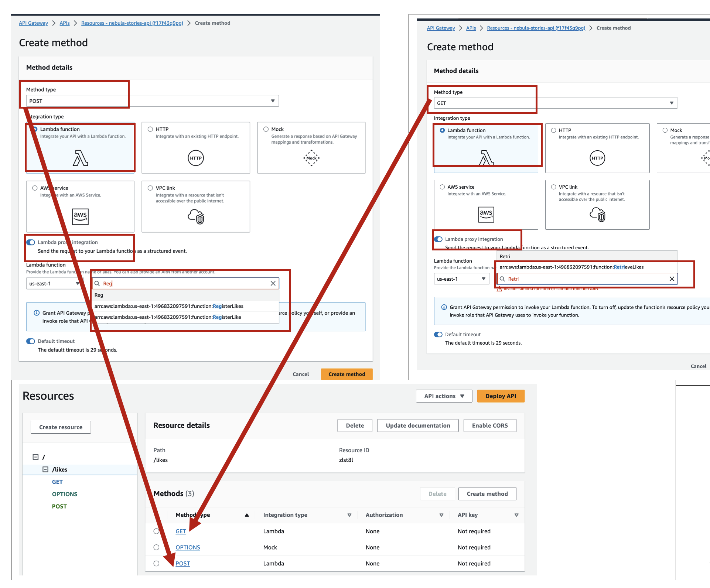Screen dimensions: 710x588
Task: Click the Lambda icon in left POST form
Action: tap(81, 158)
